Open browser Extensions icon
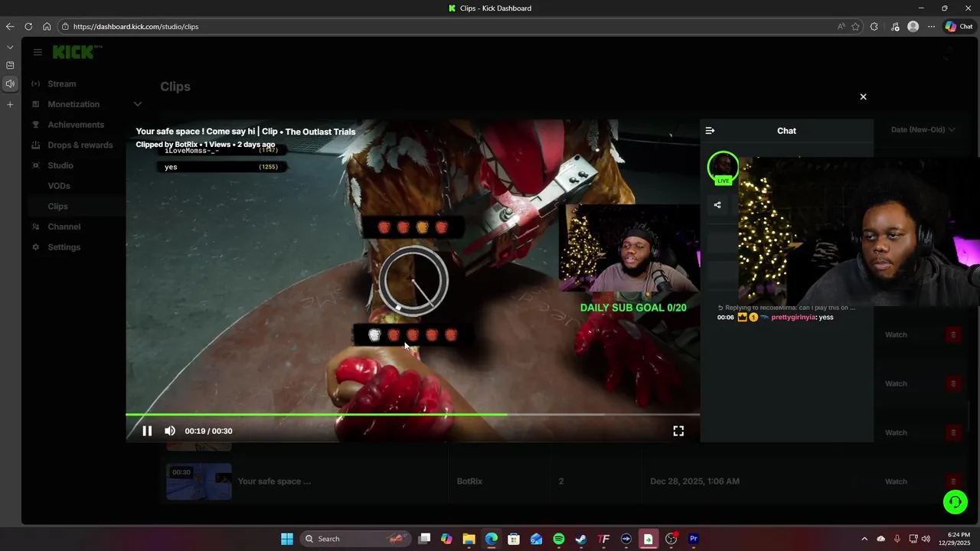The height and width of the screenshot is (551, 980). click(874, 26)
